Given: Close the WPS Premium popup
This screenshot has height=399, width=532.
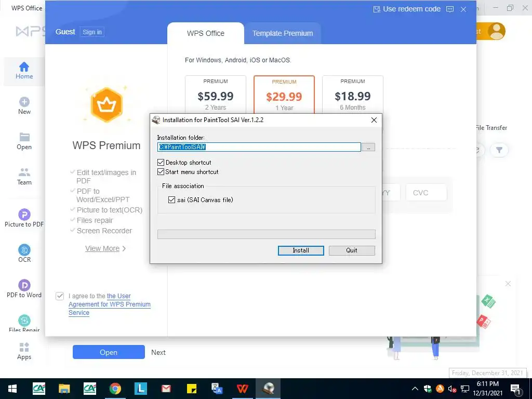Looking at the screenshot, I should point(463,9).
